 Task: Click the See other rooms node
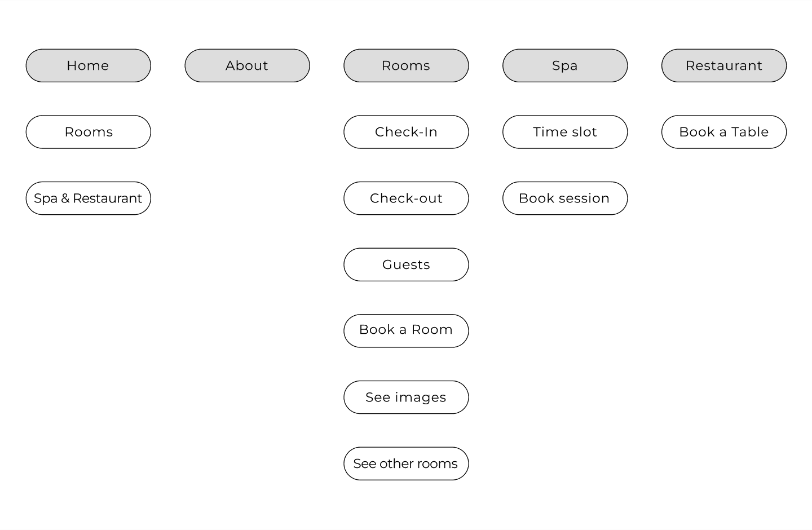tap(406, 463)
